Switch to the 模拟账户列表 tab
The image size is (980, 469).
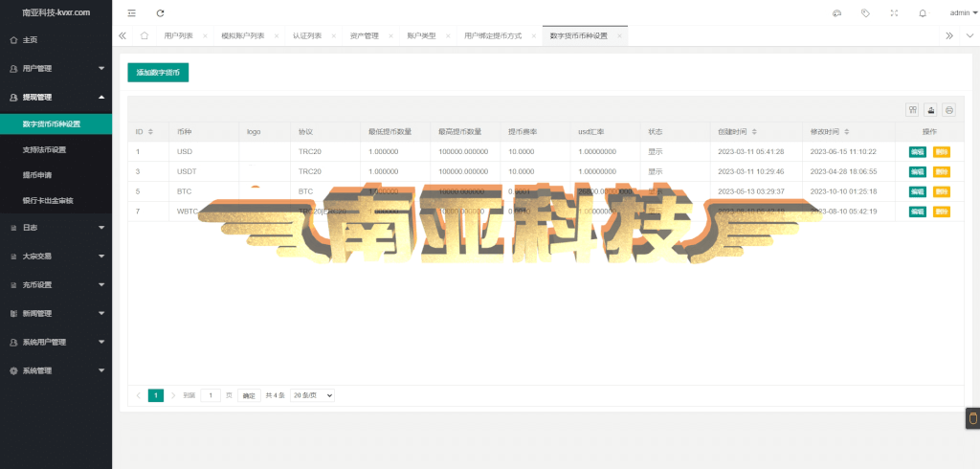pos(242,36)
